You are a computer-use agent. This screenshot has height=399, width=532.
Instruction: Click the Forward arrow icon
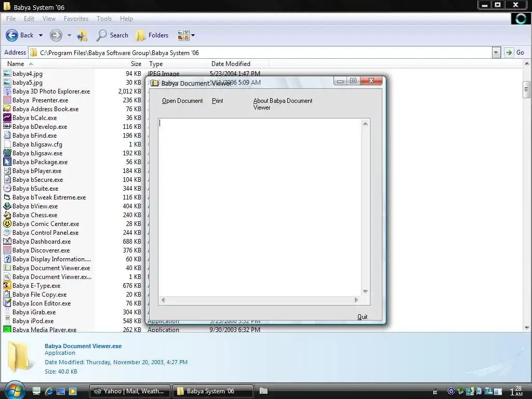[56, 35]
